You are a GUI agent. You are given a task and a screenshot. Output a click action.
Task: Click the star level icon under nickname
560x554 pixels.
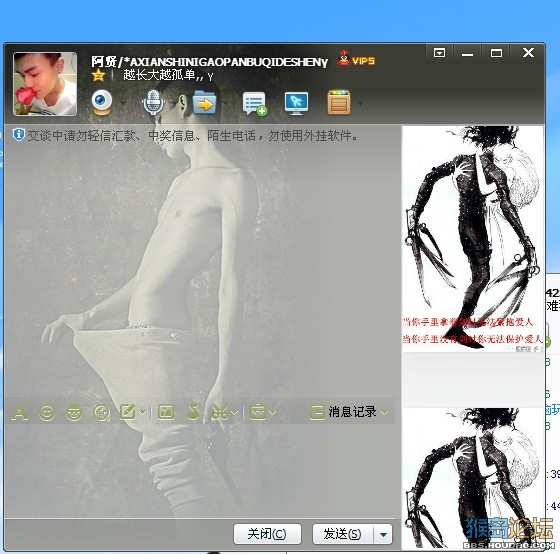pos(98,75)
